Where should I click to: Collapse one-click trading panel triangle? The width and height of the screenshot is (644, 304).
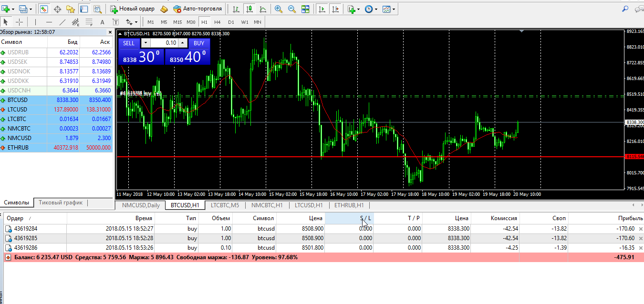(x=119, y=34)
